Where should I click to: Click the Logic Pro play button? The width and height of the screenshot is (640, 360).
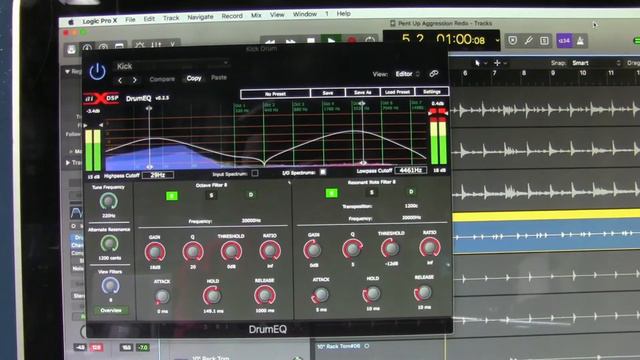[x=331, y=41]
